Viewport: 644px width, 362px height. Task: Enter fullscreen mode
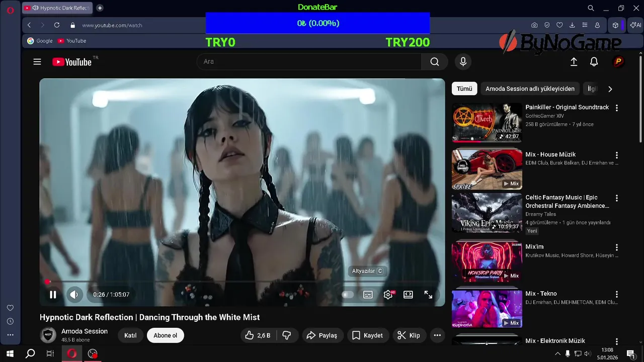(x=428, y=295)
